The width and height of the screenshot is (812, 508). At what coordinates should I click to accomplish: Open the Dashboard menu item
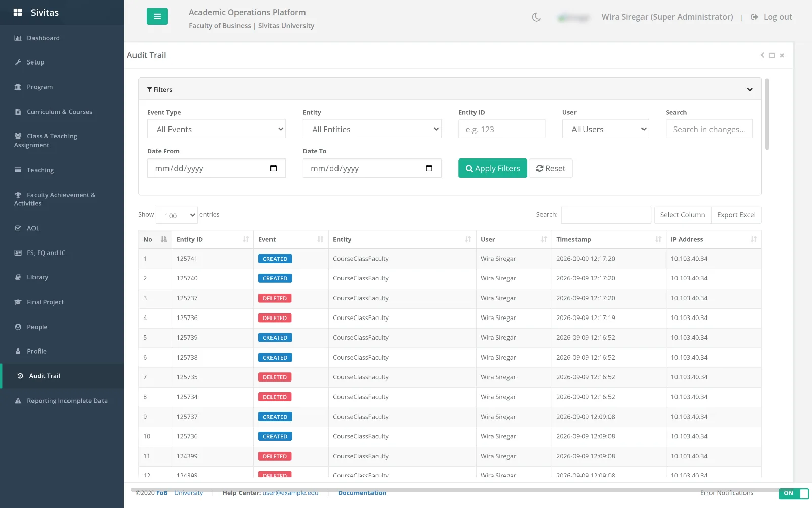(x=62, y=38)
